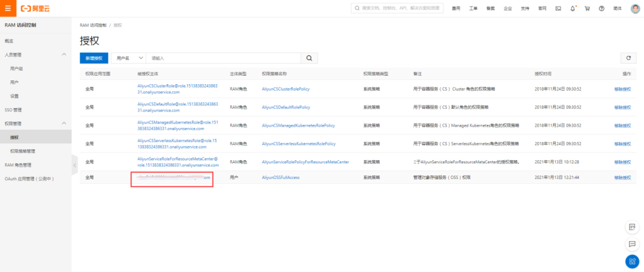
Task: Open the feedback edit icon at bottom right
Action: tap(632, 227)
